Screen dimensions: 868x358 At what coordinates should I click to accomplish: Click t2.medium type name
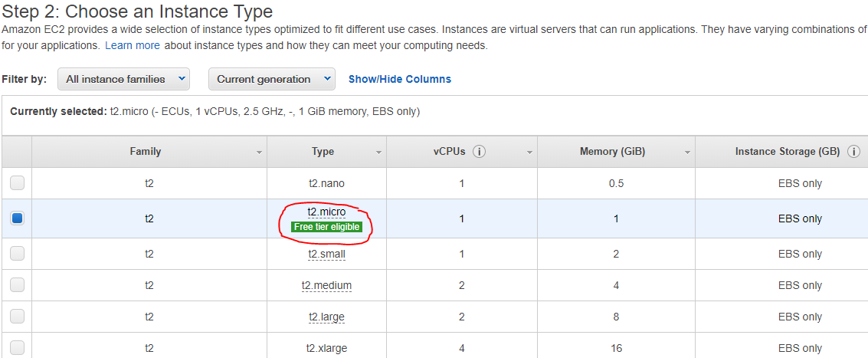coord(326,285)
